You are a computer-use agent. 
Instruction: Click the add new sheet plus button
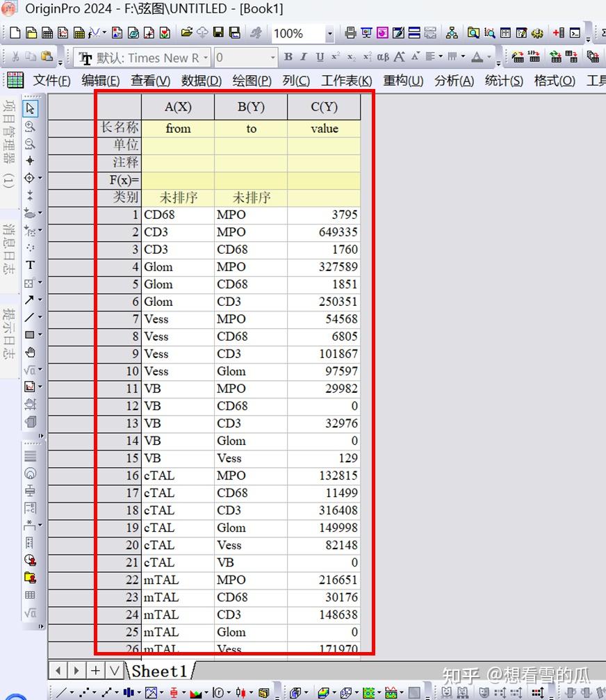[x=95, y=671]
